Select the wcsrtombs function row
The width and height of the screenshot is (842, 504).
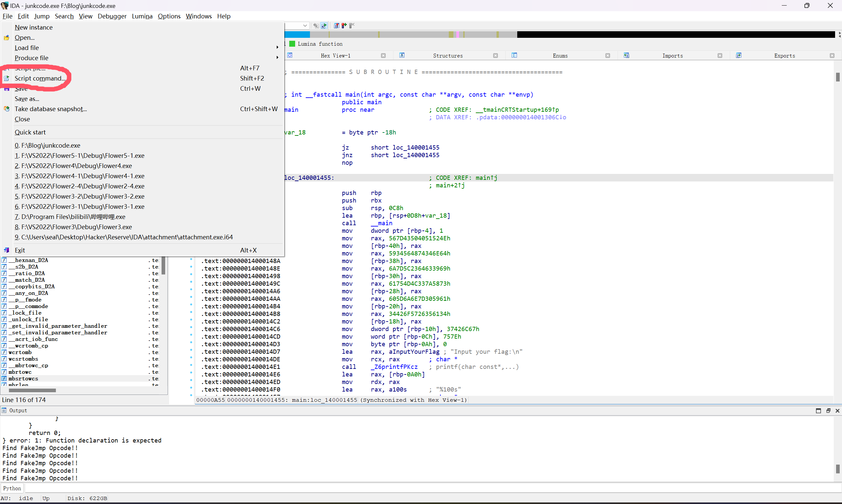tap(80, 359)
